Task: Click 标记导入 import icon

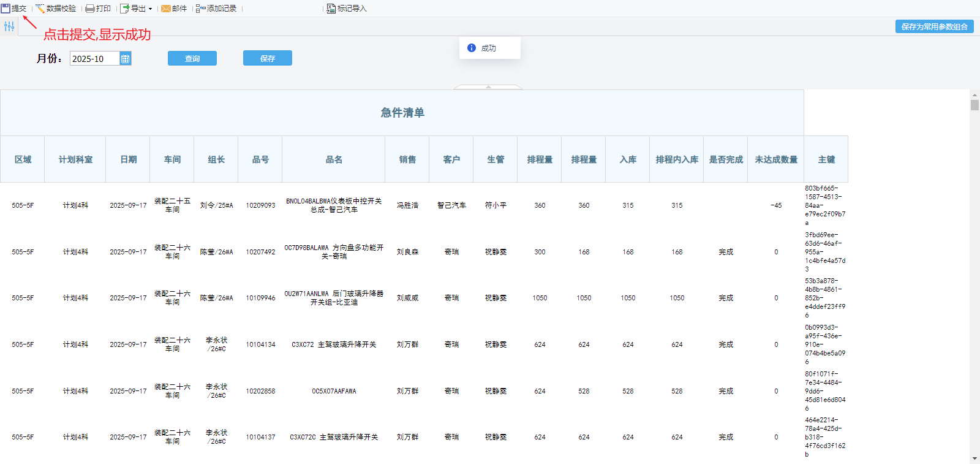Action: coord(331,9)
